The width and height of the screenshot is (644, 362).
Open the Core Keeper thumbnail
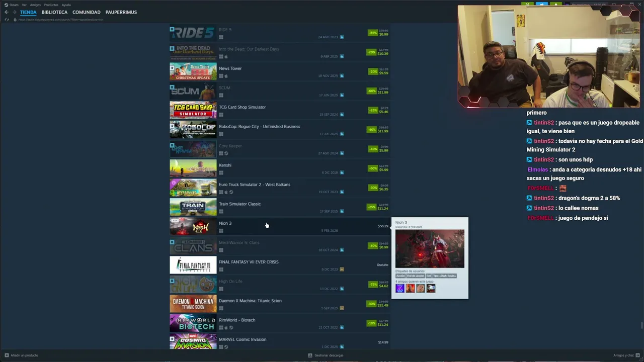pos(193,149)
